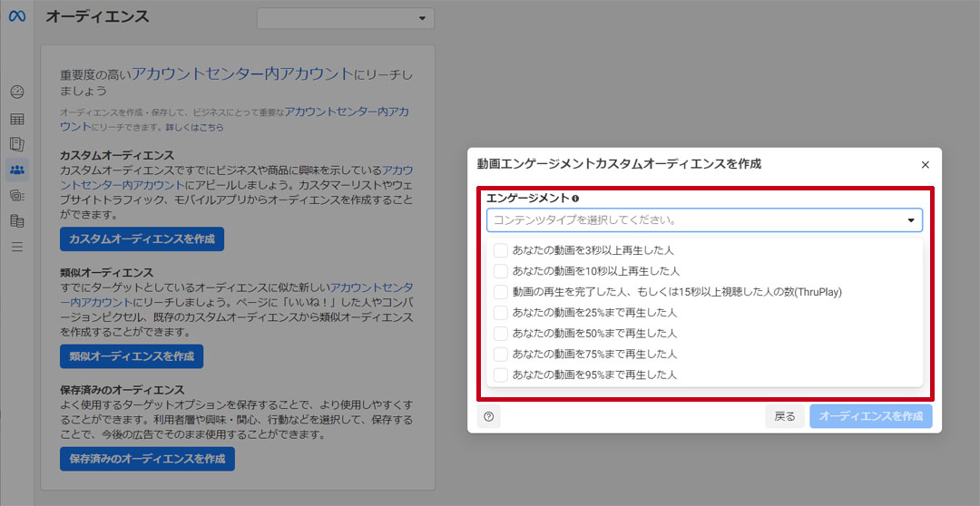Select the 10秒以上再生した人 list entry
Image resolution: width=980 pixels, height=506 pixels.
595,271
